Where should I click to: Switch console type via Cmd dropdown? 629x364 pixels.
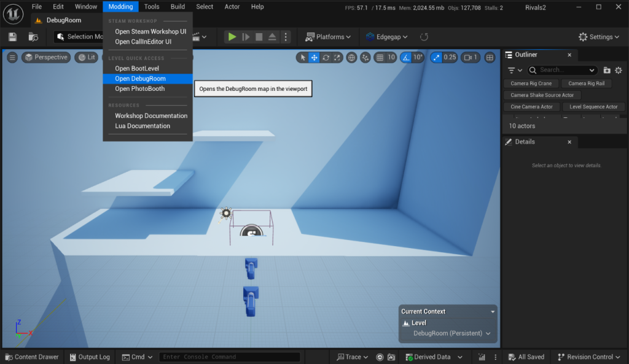coord(137,357)
